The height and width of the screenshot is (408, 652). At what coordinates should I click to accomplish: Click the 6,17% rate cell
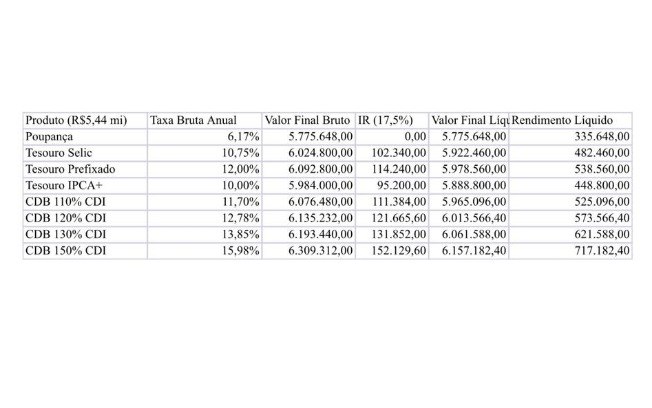pos(205,137)
